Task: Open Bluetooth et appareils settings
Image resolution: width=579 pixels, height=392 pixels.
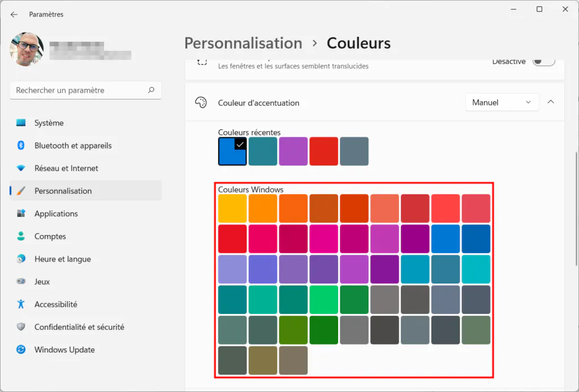Action: (x=86, y=145)
